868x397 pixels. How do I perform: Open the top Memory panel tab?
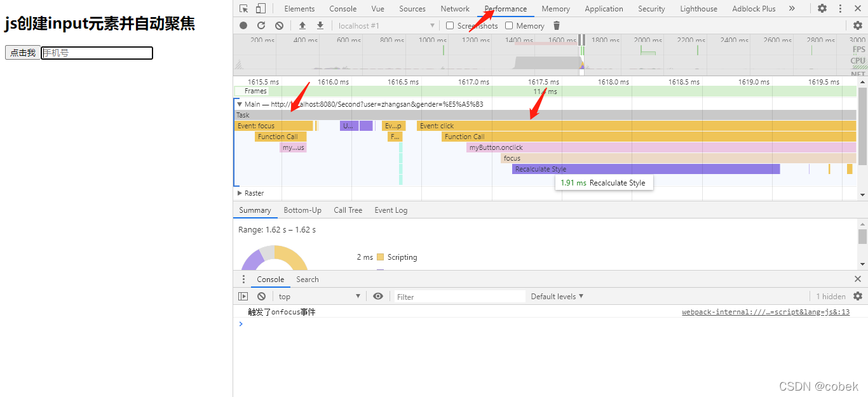(x=556, y=9)
